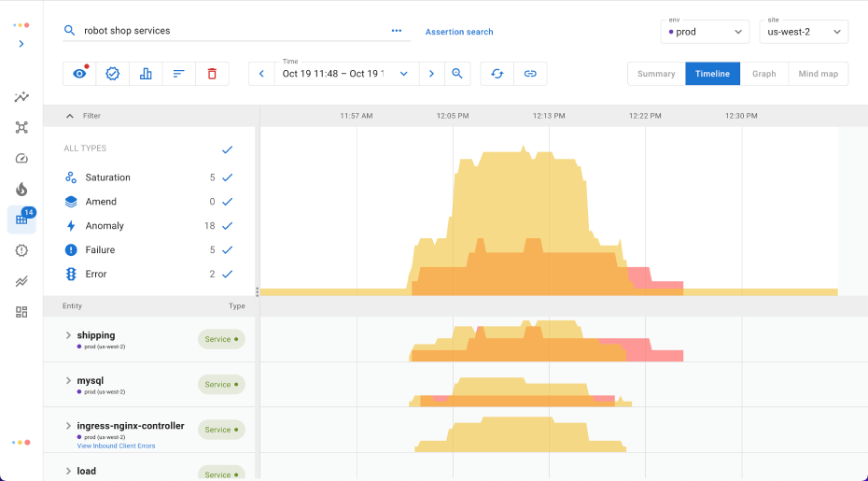
Task: Open the site us-west-2 dropdown
Action: pyautogui.click(x=802, y=32)
